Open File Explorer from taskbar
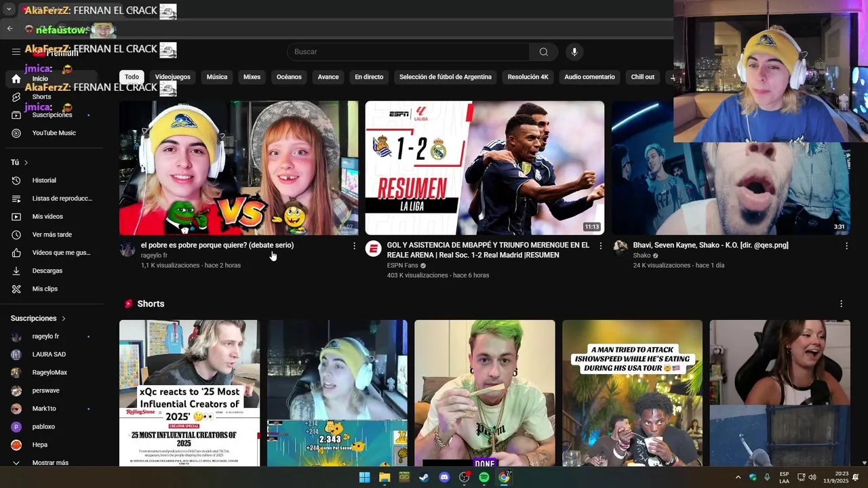 [x=384, y=477]
